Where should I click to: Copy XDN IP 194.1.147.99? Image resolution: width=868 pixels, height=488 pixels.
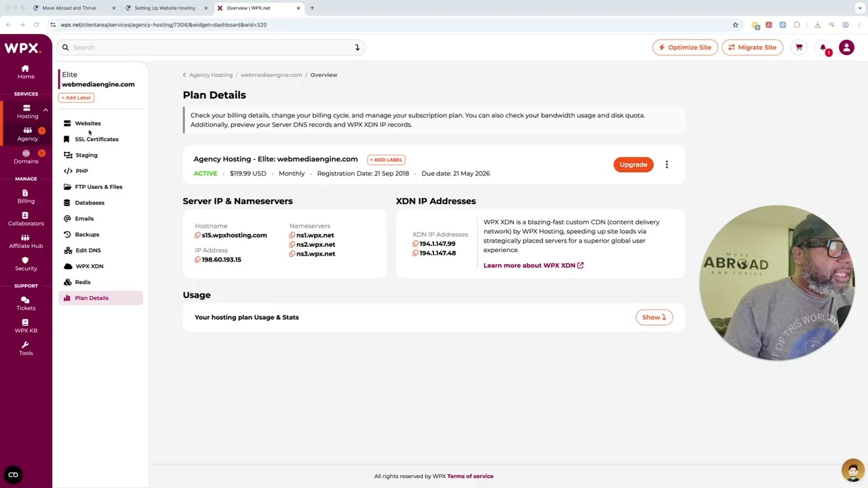[416, 244]
